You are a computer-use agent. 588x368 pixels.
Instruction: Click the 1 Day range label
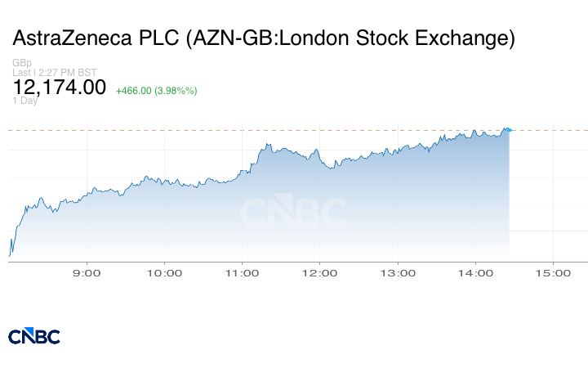24,101
